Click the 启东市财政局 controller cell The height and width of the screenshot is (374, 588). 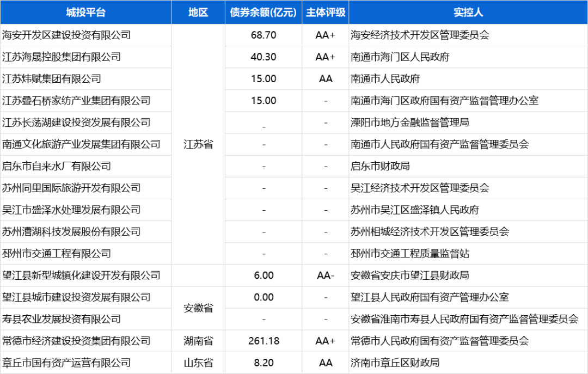tap(380, 166)
